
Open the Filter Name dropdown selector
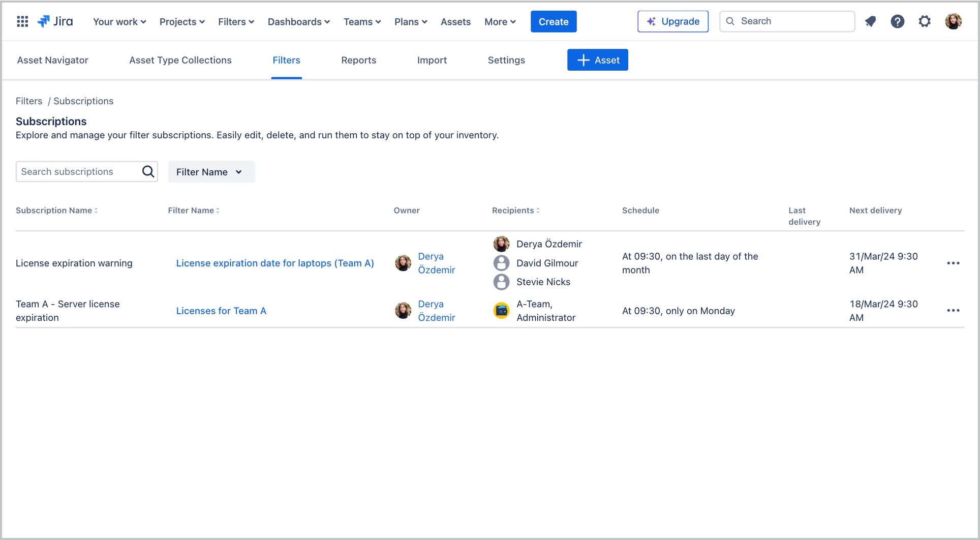coord(211,172)
